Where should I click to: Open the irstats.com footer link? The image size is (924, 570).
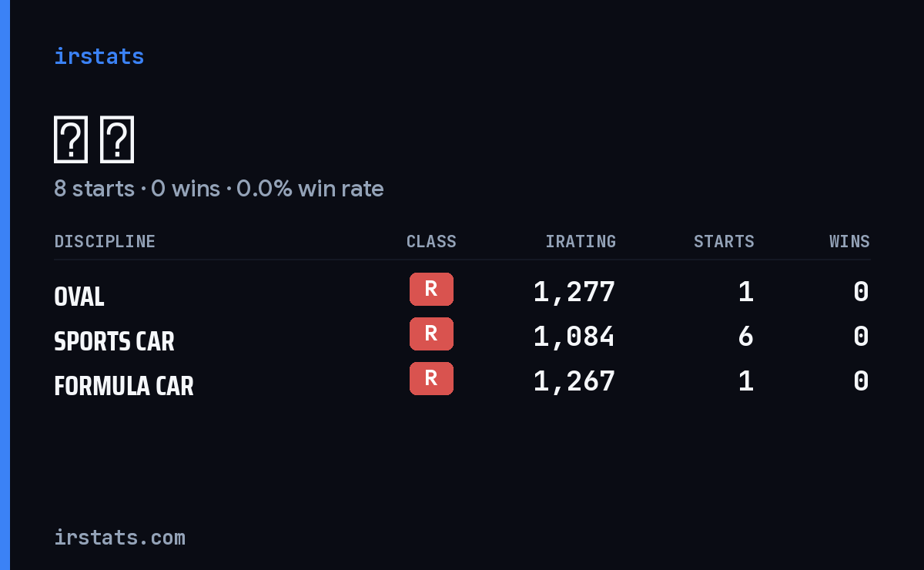tap(119, 537)
